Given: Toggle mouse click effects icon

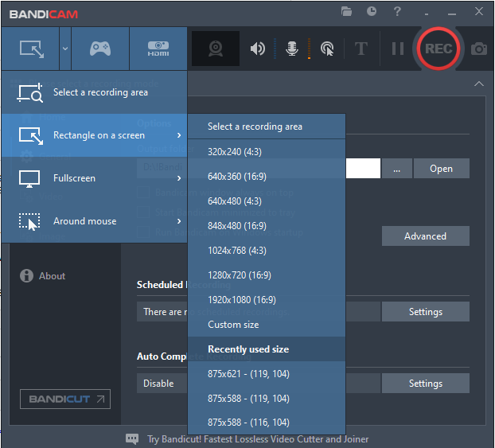Looking at the screenshot, I should (327, 49).
